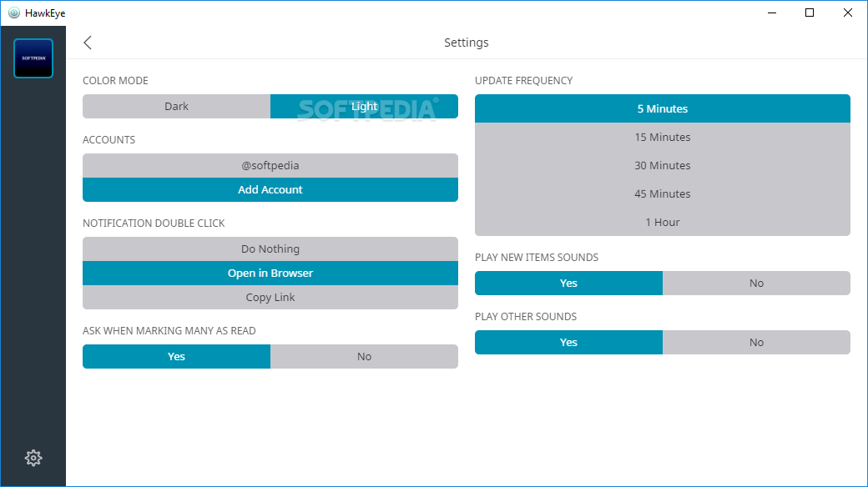Choose No for ask when marking many
The width and height of the screenshot is (868, 487).
pyautogui.click(x=364, y=356)
